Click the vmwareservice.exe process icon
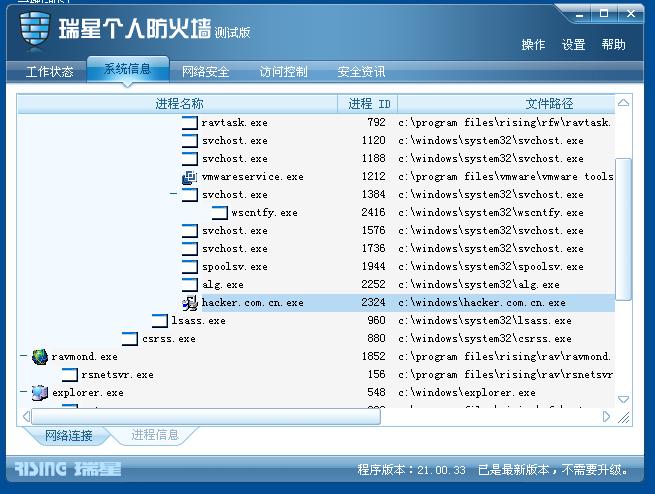Image resolution: width=655 pixels, height=494 pixels. [x=190, y=177]
